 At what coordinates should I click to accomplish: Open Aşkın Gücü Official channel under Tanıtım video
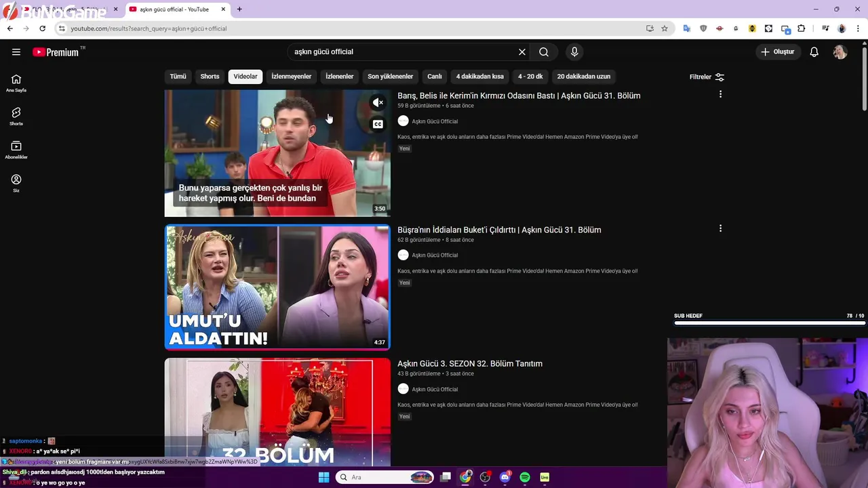(435, 390)
